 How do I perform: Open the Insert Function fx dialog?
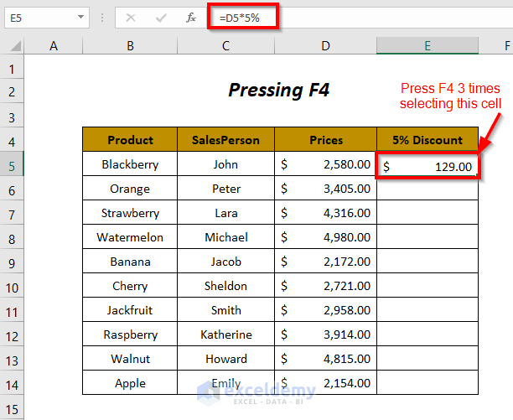click(191, 17)
